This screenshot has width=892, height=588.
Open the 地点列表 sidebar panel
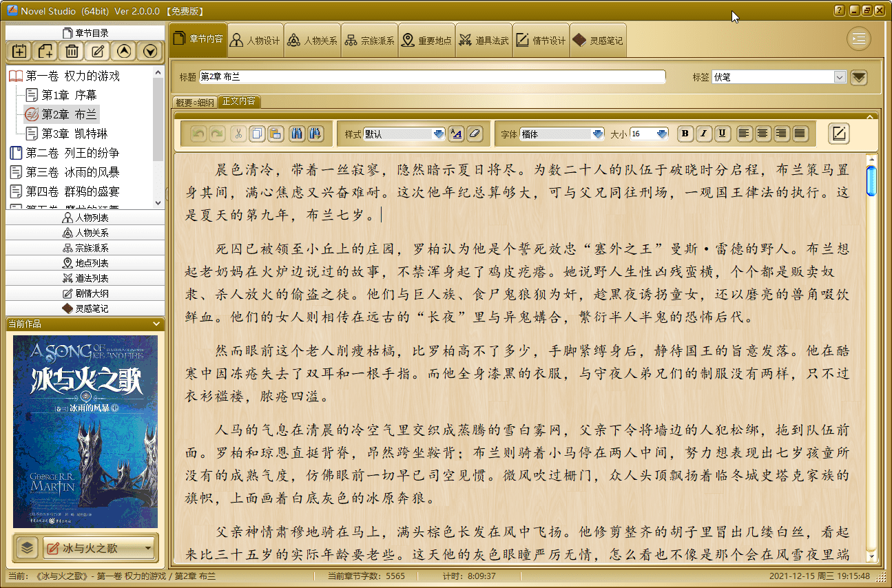[x=85, y=263]
